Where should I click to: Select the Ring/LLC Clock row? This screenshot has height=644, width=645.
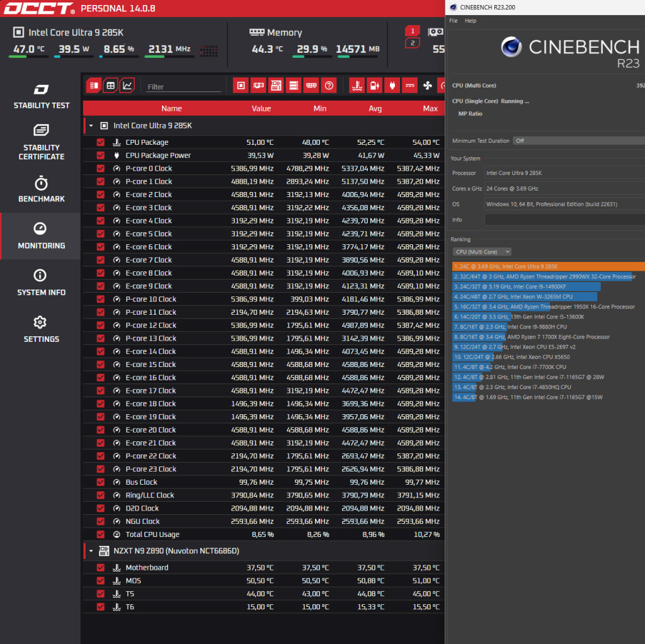(264, 495)
